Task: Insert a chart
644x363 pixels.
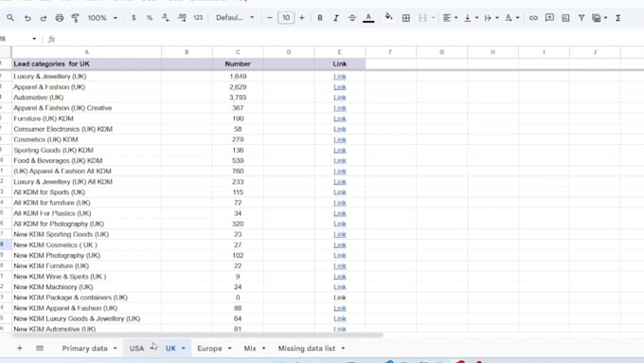Action: tap(565, 18)
